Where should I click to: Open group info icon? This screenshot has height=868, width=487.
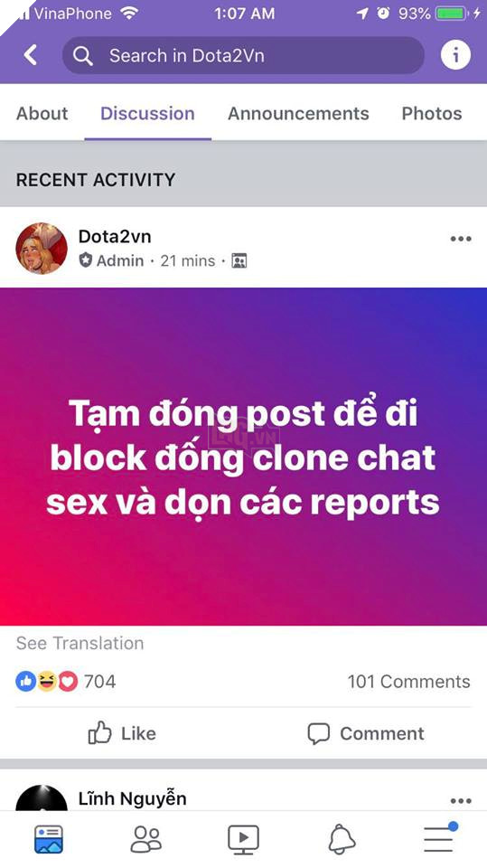455,55
